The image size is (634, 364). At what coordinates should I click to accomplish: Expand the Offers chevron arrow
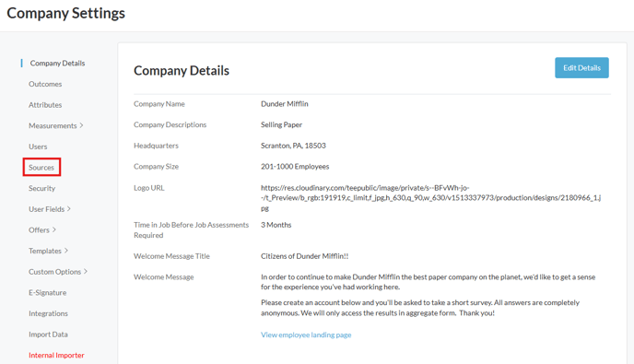click(54, 229)
